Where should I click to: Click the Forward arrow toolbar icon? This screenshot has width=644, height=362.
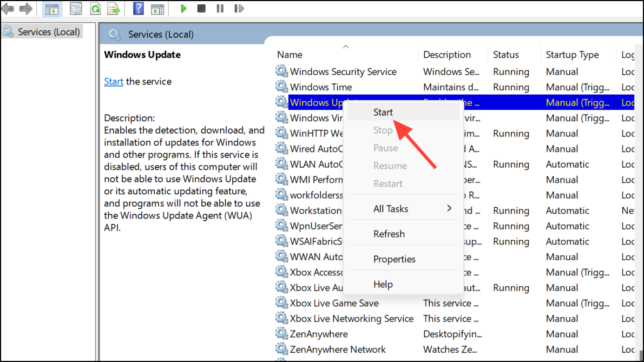pos(26,9)
